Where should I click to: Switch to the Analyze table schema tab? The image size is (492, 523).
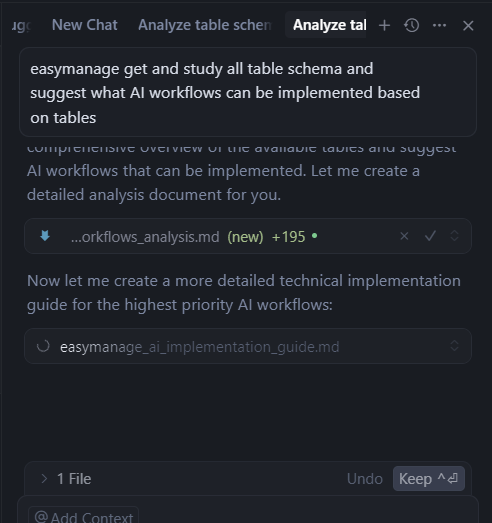(x=205, y=25)
